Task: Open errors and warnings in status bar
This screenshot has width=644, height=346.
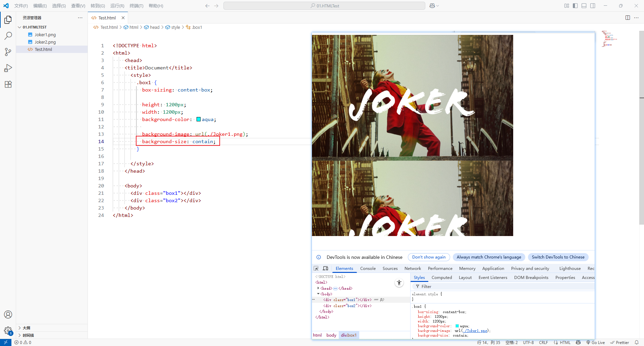Action: (x=23, y=342)
